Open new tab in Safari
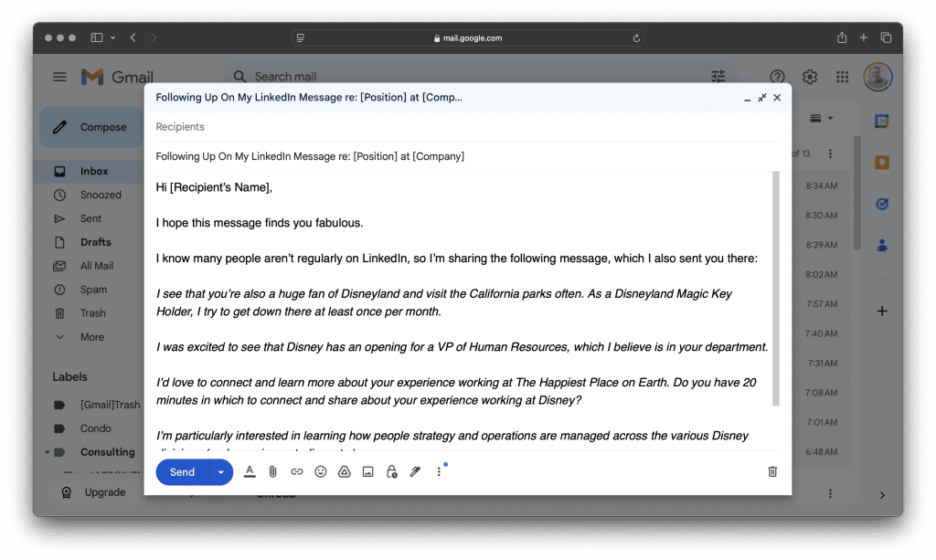The width and height of the screenshot is (936, 560). [863, 37]
